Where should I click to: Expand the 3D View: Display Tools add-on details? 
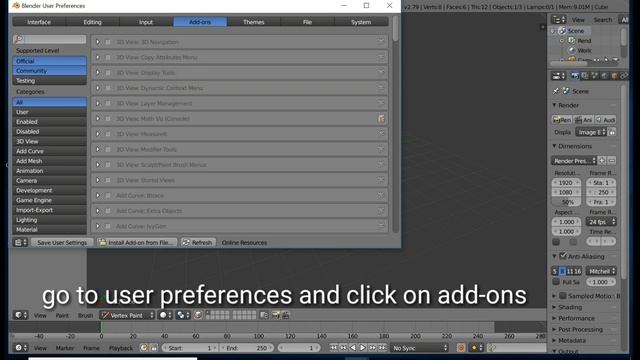[98, 73]
